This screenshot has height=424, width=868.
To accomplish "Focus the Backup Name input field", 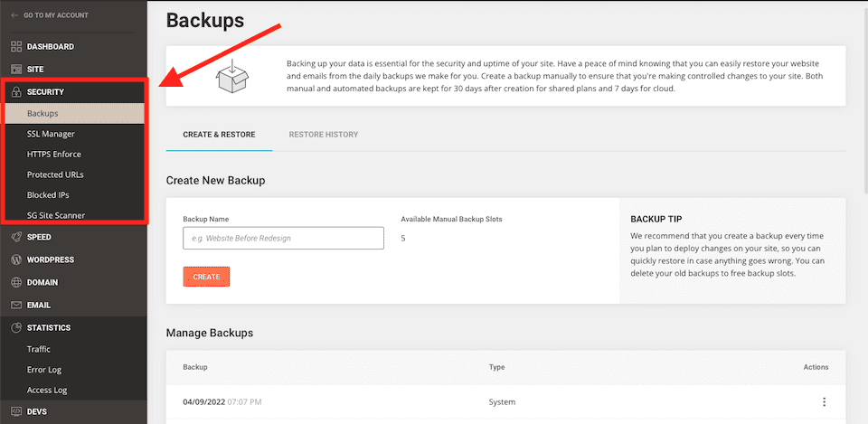I will click(283, 238).
